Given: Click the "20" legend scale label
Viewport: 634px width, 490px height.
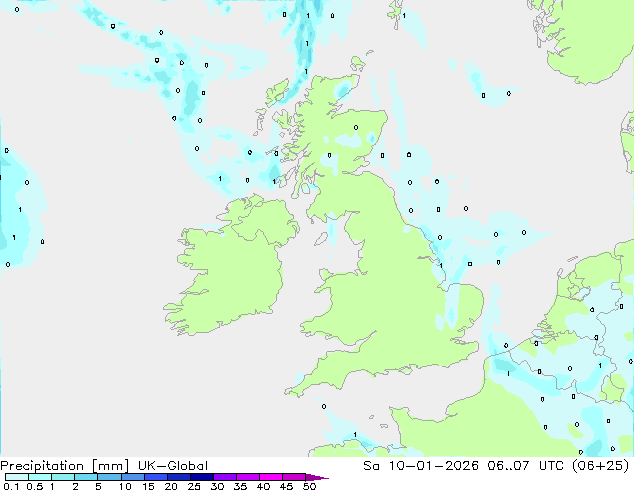Looking at the screenshot, I should [x=171, y=486].
